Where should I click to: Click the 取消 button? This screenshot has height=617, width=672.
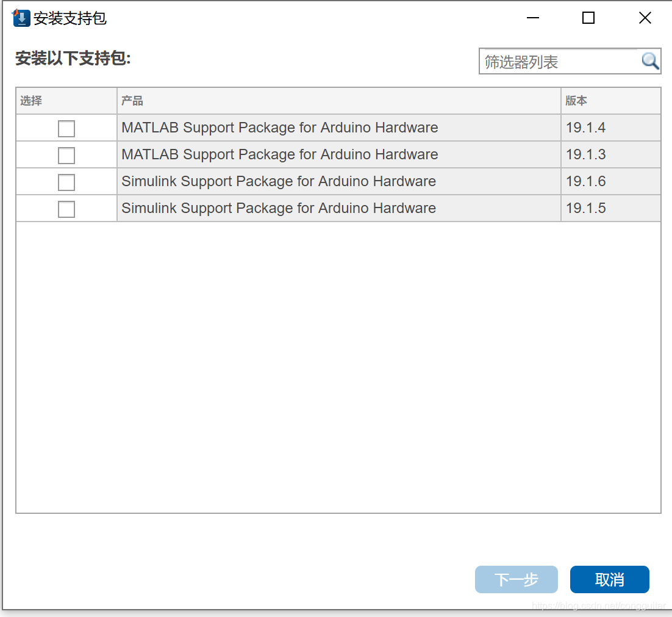pos(609,579)
